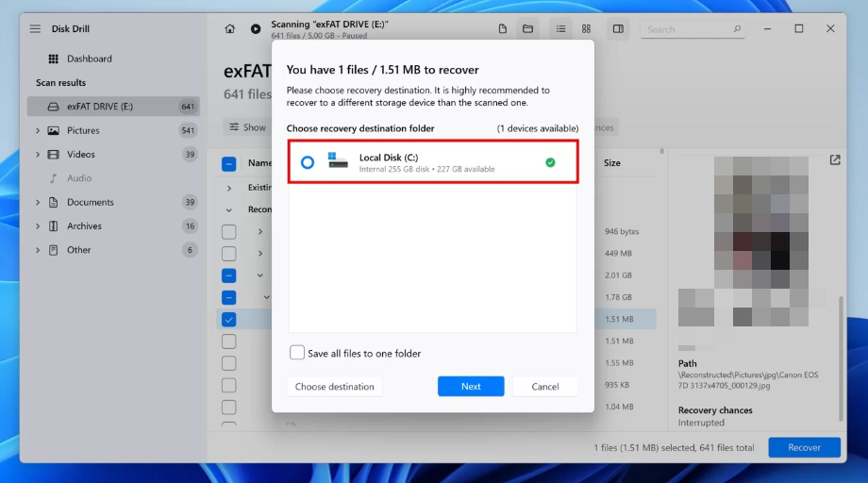The image size is (868, 483).
Task: Uncheck the selected 1.51 MB row checkbox
Action: (x=228, y=319)
